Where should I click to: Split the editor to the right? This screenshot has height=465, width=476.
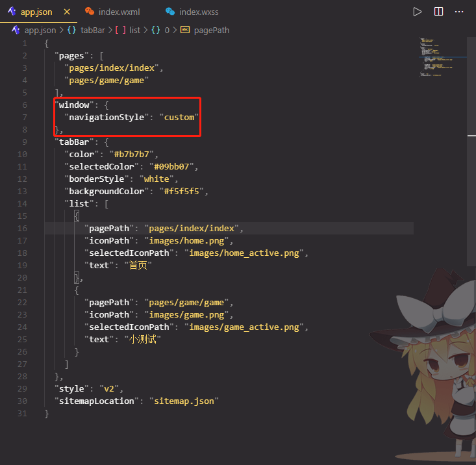click(x=439, y=12)
